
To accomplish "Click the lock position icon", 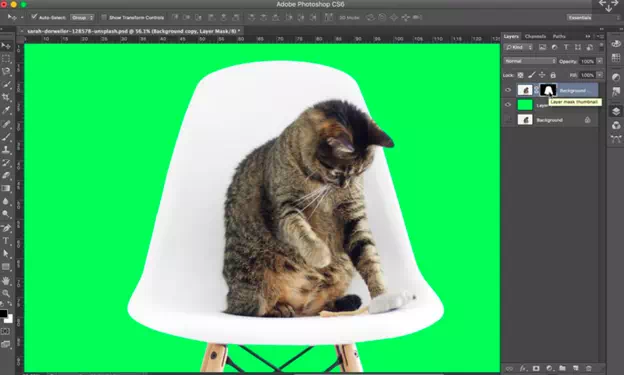I will [542, 75].
